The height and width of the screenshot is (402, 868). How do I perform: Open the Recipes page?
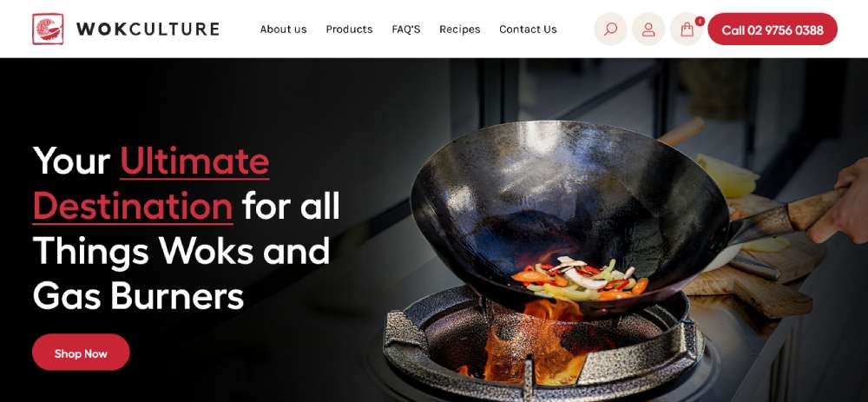[459, 30]
